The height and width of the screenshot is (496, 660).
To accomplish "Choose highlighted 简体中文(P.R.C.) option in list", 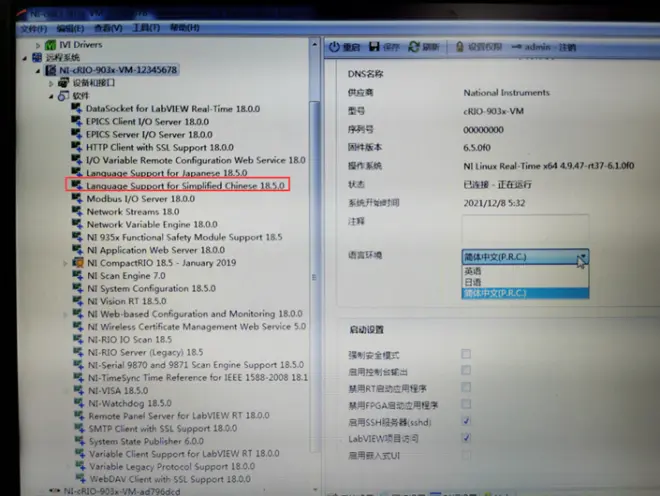I will click(x=525, y=293).
